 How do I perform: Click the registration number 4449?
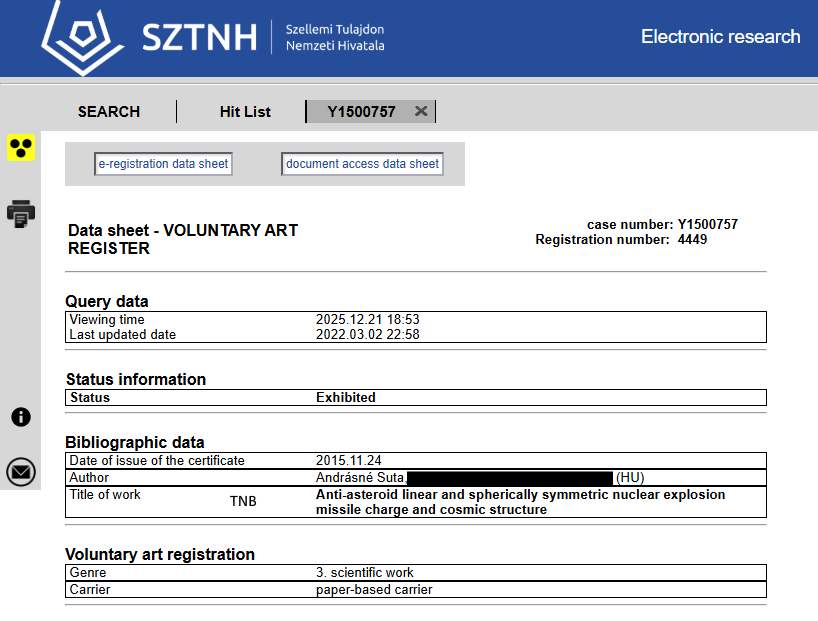tap(692, 240)
